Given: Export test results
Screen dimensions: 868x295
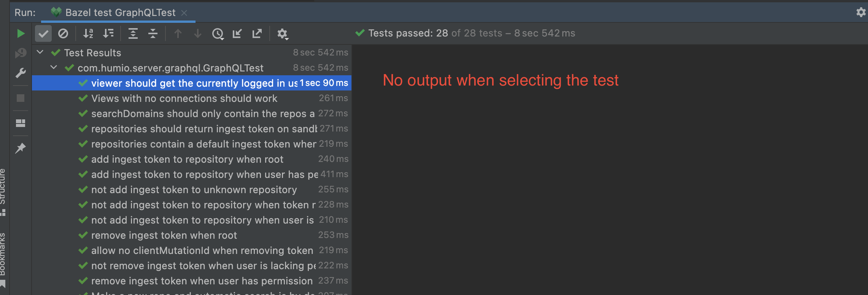Looking at the screenshot, I should (257, 33).
